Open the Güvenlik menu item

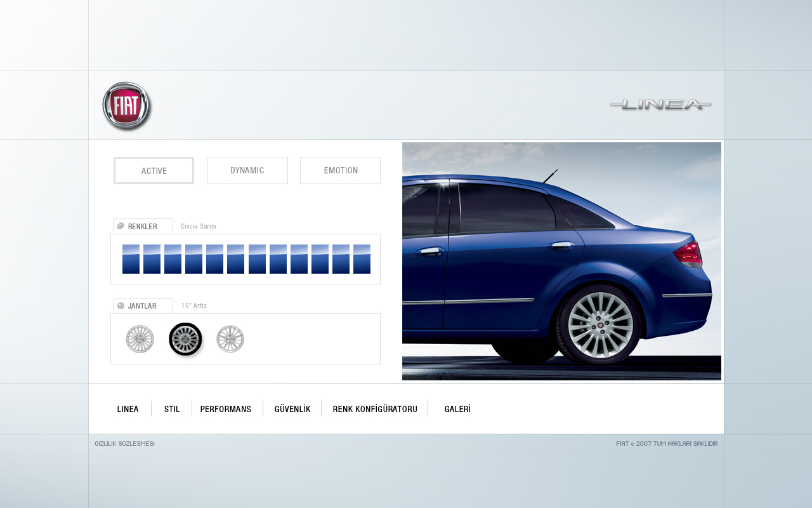point(292,409)
